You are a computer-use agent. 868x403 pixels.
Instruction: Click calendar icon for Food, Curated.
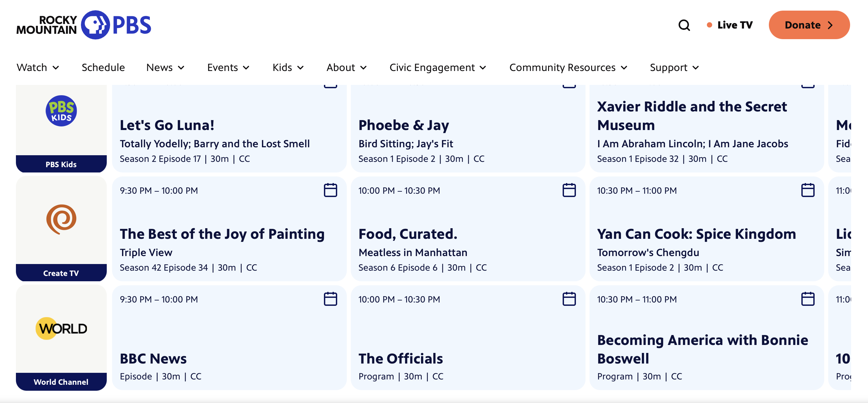pos(569,190)
